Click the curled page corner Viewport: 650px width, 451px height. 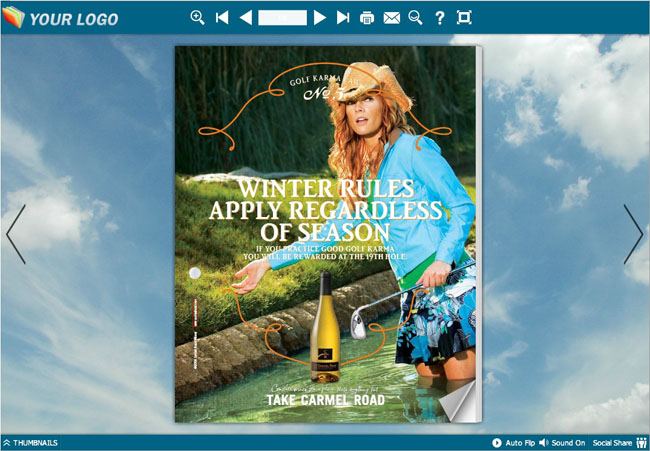pos(458,402)
